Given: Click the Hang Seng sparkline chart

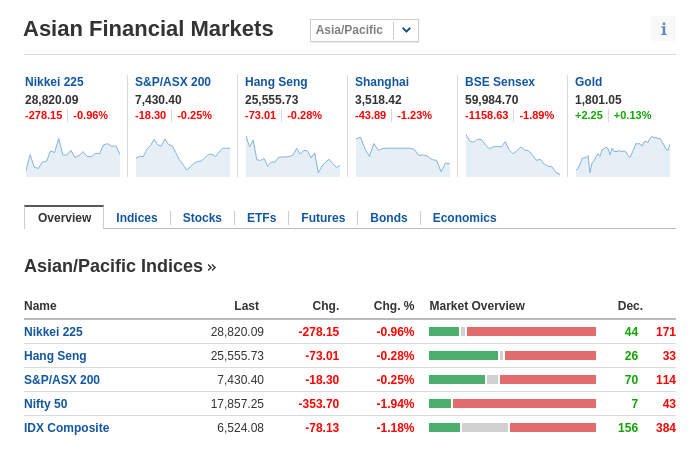Looking at the screenshot, I should [293, 156].
